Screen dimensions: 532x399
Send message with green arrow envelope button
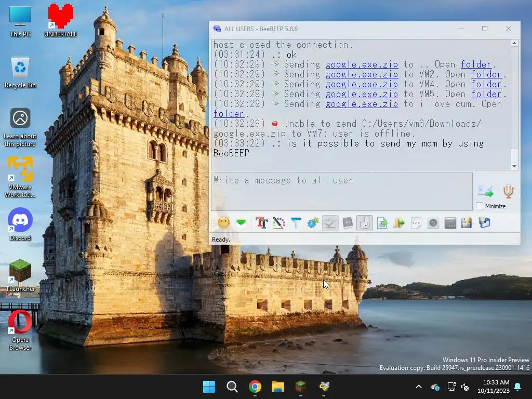click(x=486, y=191)
